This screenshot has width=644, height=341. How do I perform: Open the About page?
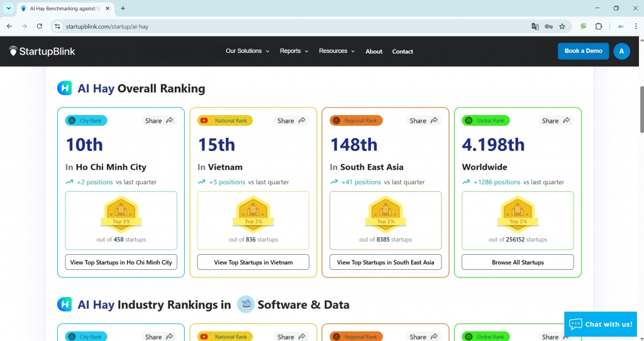(374, 52)
